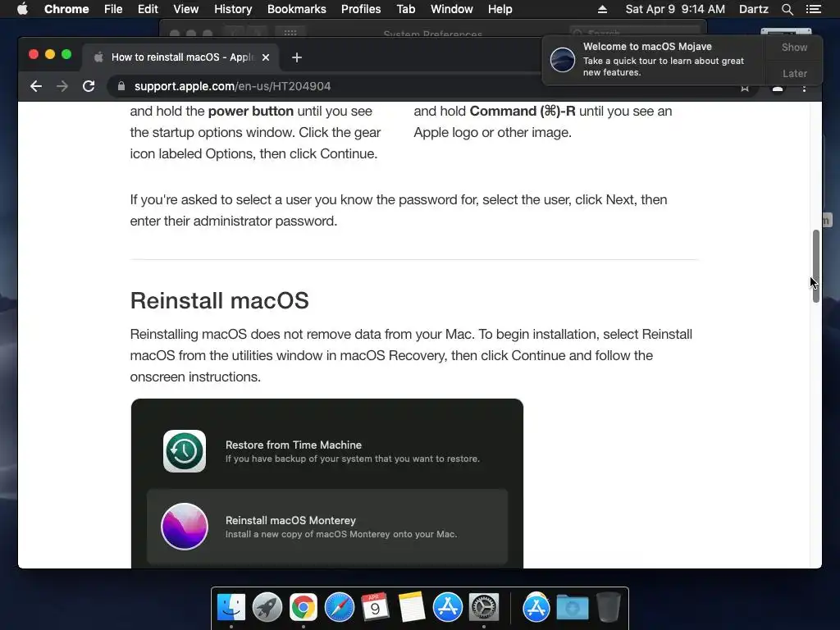
Task: Open Safari from the Dock
Action: click(339, 608)
